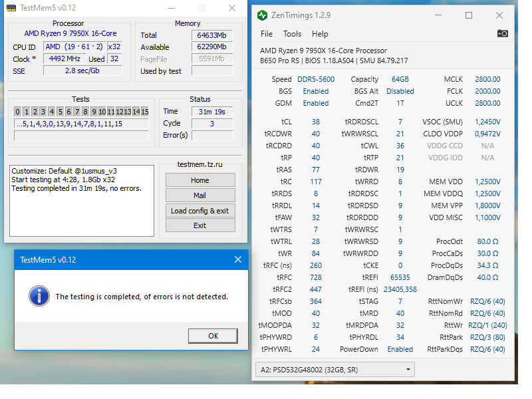Image resolution: width=532 pixels, height=399 pixels.
Task: Click the ProcDqDs value 34.3 Ω
Action: coord(487,265)
